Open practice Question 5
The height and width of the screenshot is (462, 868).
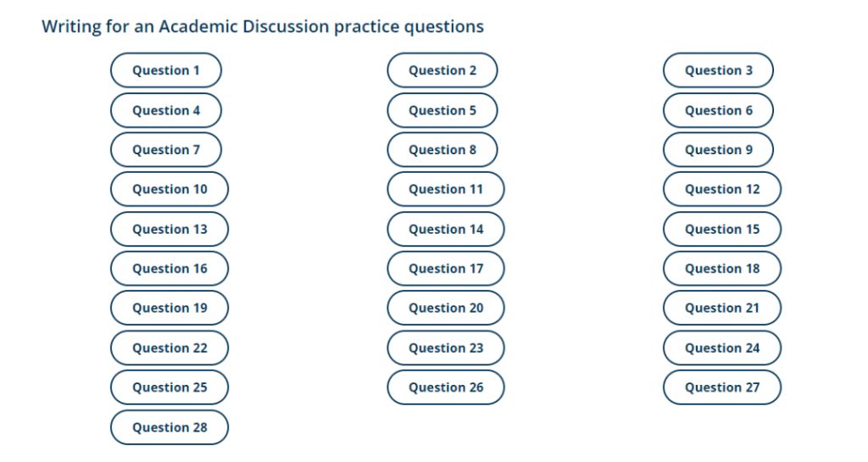coord(442,110)
